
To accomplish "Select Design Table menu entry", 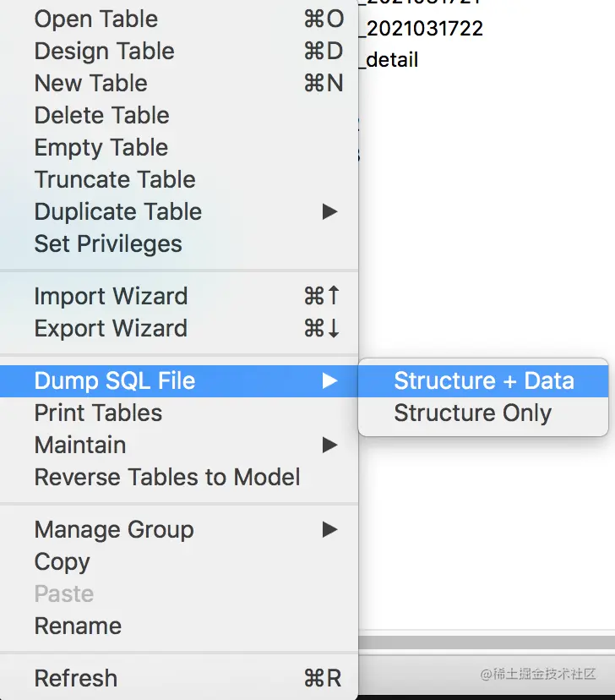I will [104, 52].
